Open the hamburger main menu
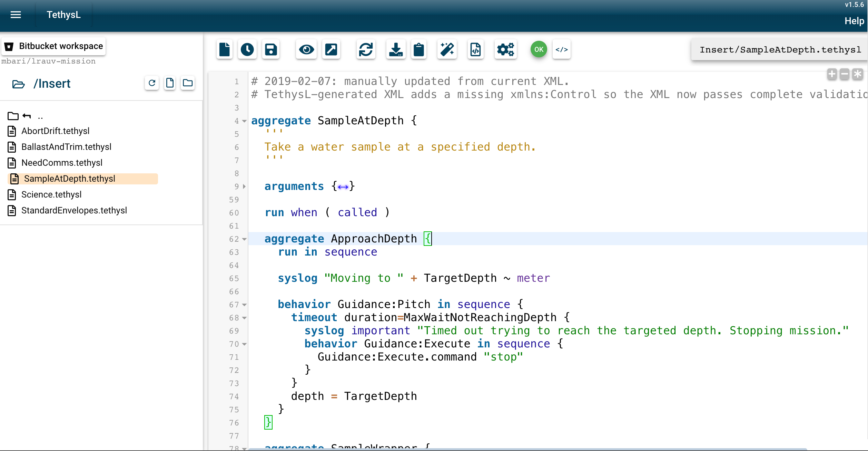The width and height of the screenshot is (868, 451). [x=16, y=15]
